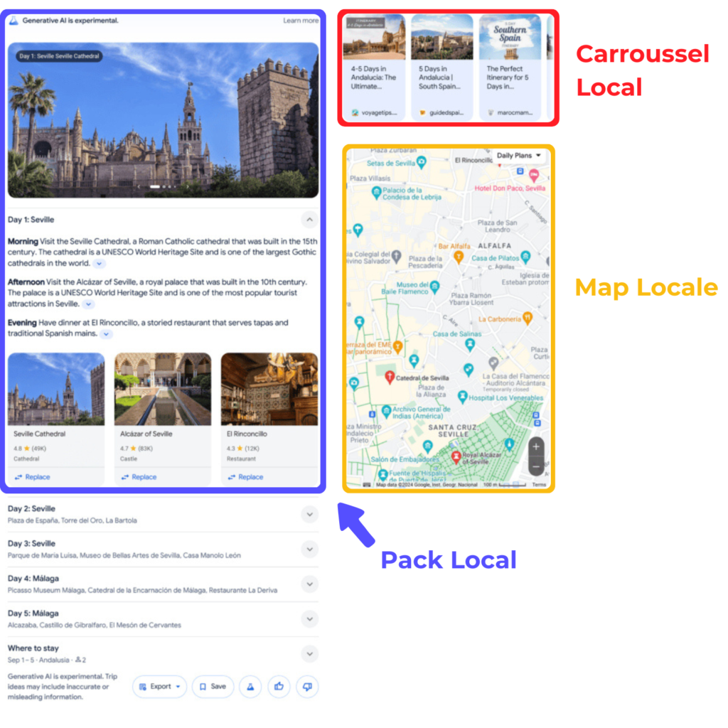Zoom in on the map with plus
728x728 pixels.
coord(536,446)
